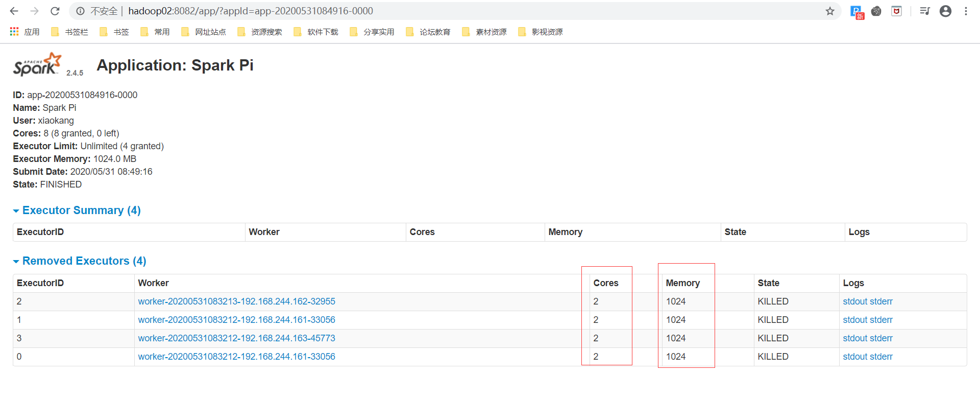
Task: Open the 书签 bookmark folder
Action: point(114,32)
